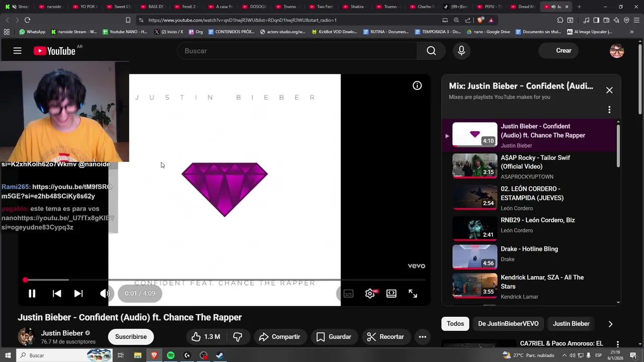Go to the YouTube home logo
The height and width of the screenshot is (362, 644).
[54, 51]
